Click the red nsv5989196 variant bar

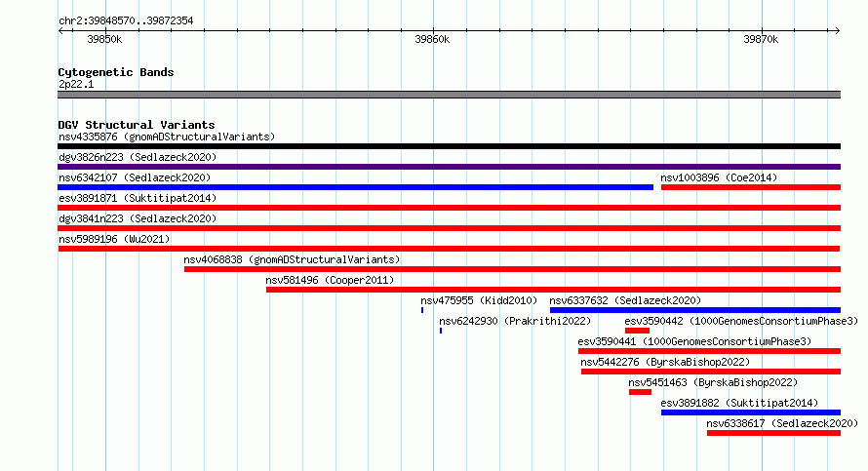coord(449,249)
